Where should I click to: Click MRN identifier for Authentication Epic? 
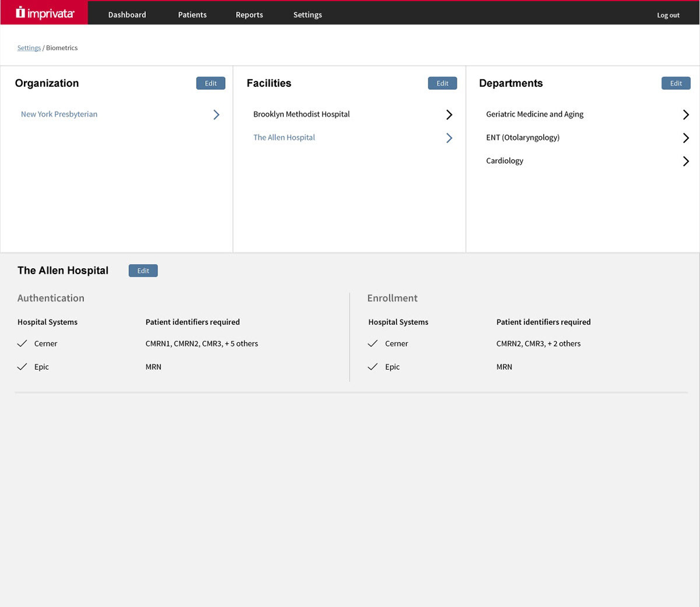click(153, 367)
